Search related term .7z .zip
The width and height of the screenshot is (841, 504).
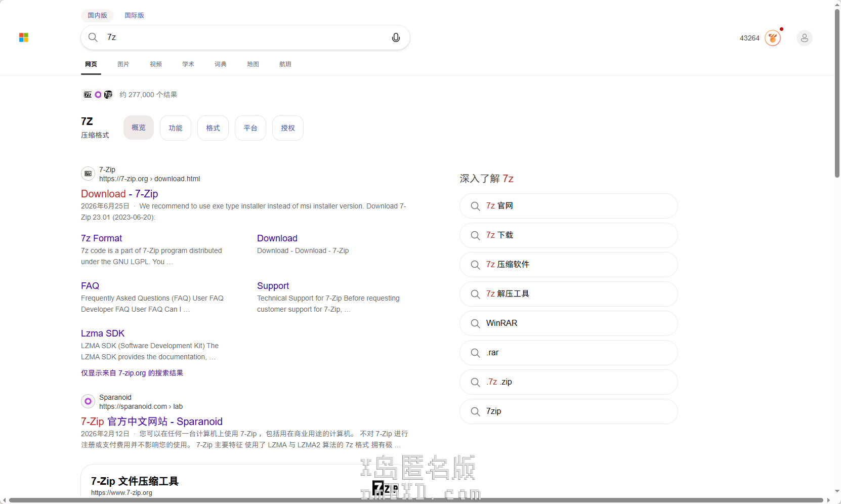(569, 382)
